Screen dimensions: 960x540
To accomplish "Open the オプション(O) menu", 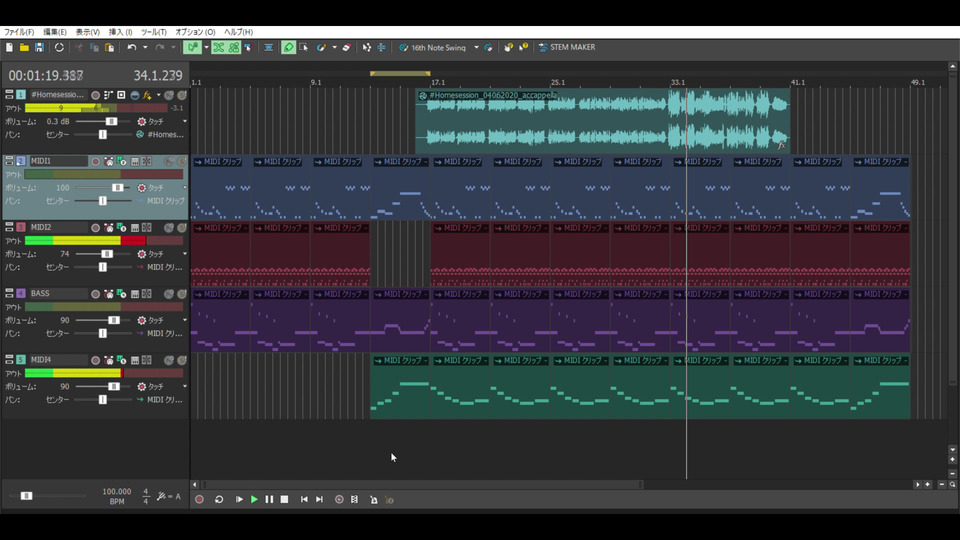I will pyautogui.click(x=194, y=32).
